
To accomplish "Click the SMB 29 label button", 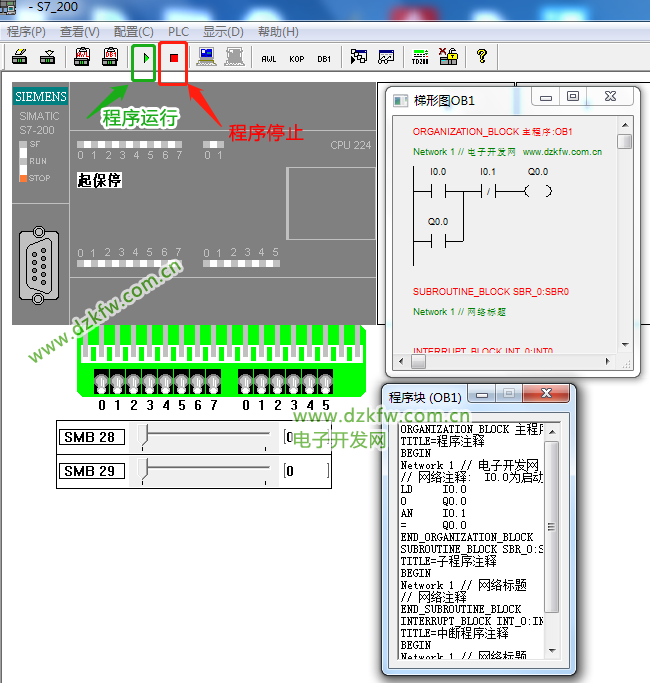I will [92, 471].
